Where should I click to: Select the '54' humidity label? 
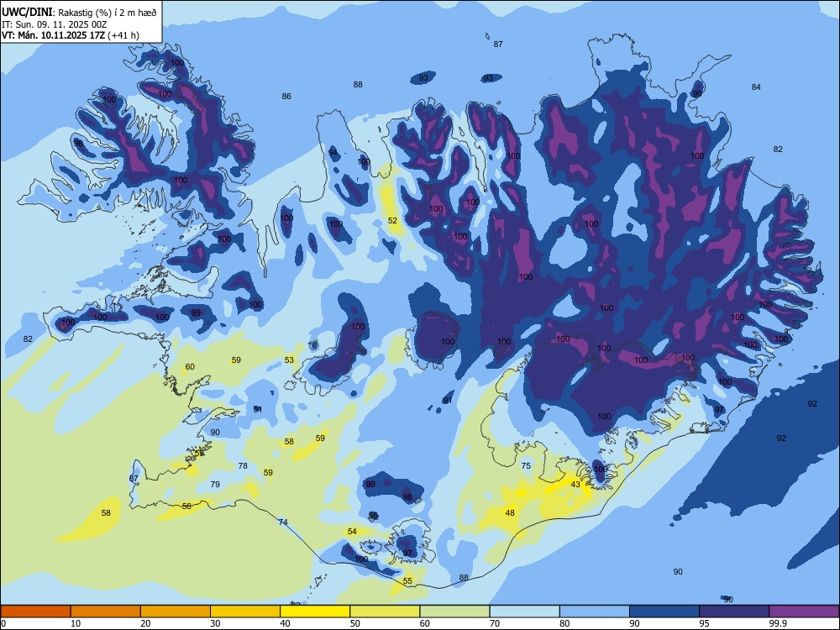tap(352, 532)
